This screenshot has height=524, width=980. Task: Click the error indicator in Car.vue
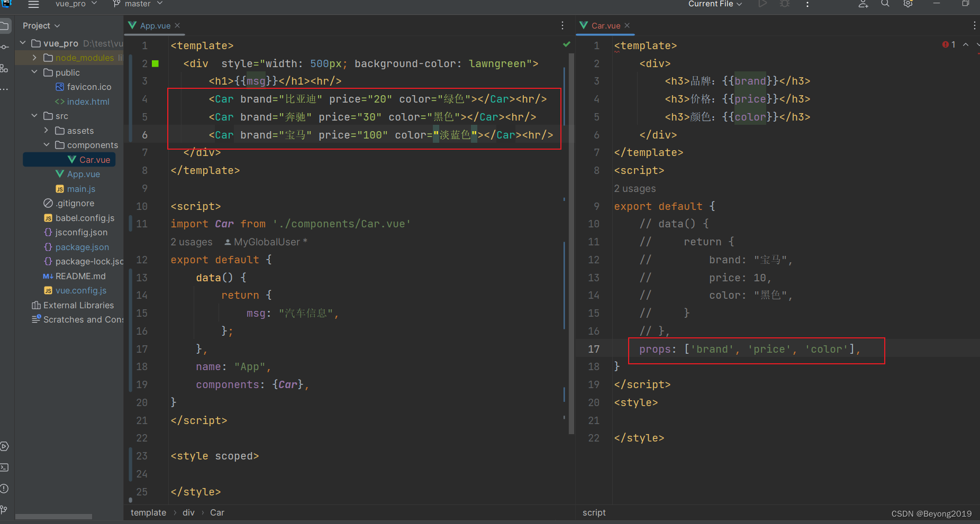pos(949,44)
